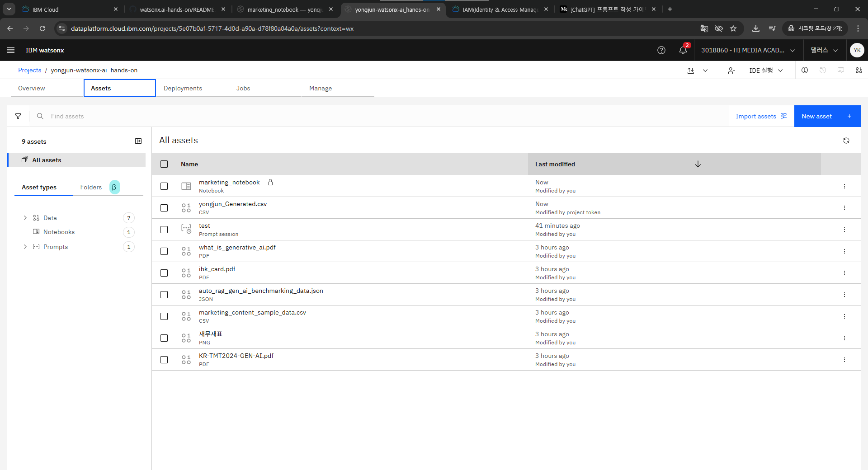The height and width of the screenshot is (470, 868).
Task: Open overflow menu for ibk_card.pdf row
Action: (844, 273)
